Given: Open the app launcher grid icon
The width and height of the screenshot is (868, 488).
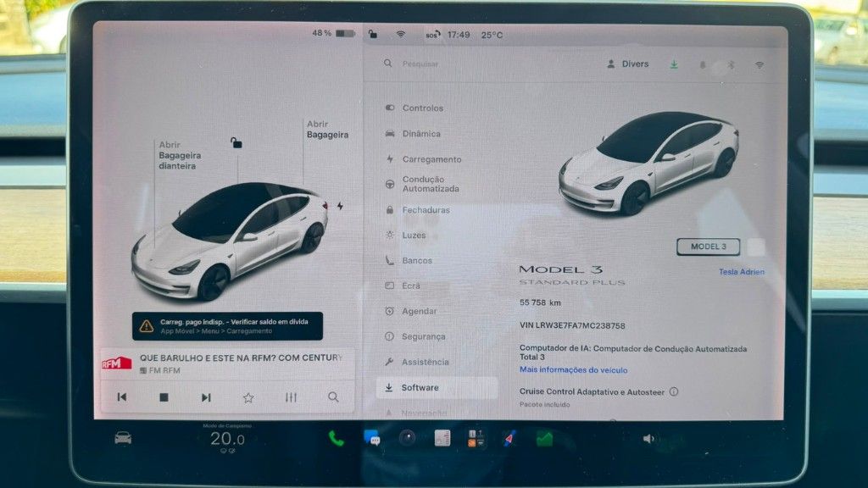Looking at the screenshot, I should tap(476, 438).
